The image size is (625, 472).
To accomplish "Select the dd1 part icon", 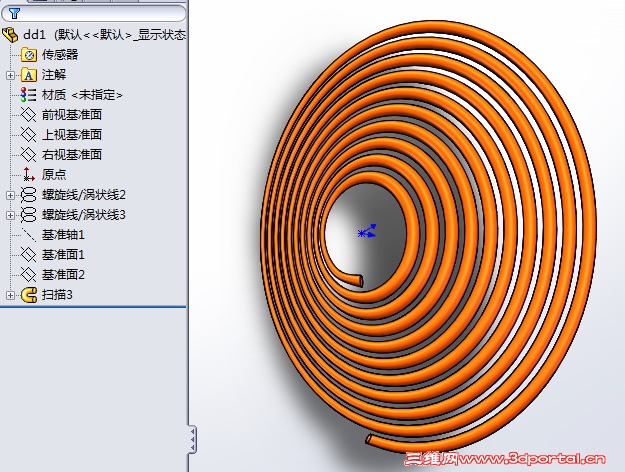I will 10,35.
